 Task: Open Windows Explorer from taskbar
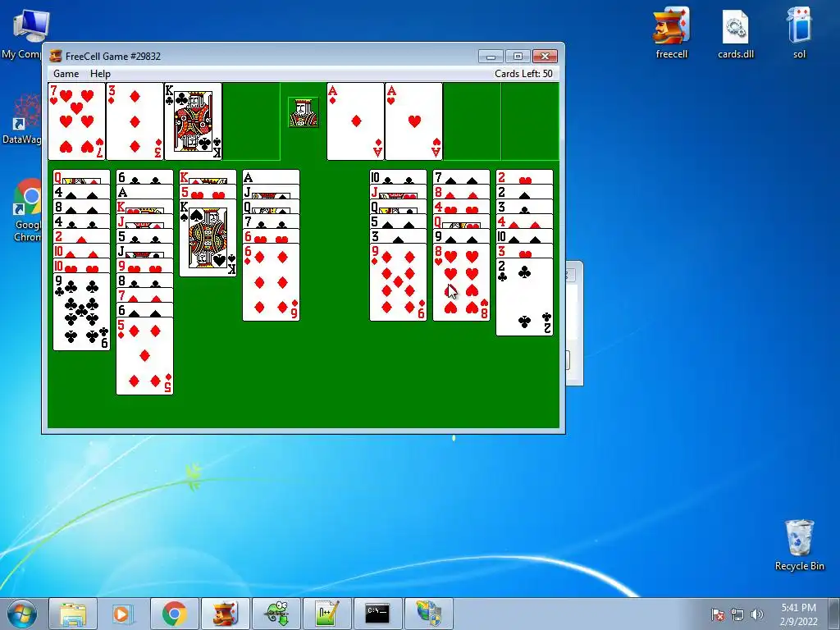(73, 614)
